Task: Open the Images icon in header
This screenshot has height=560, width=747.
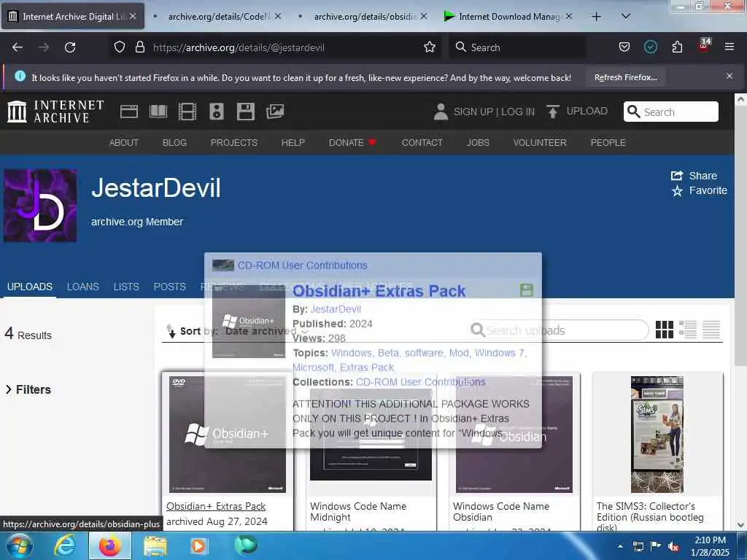Action: [x=275, y=112]
